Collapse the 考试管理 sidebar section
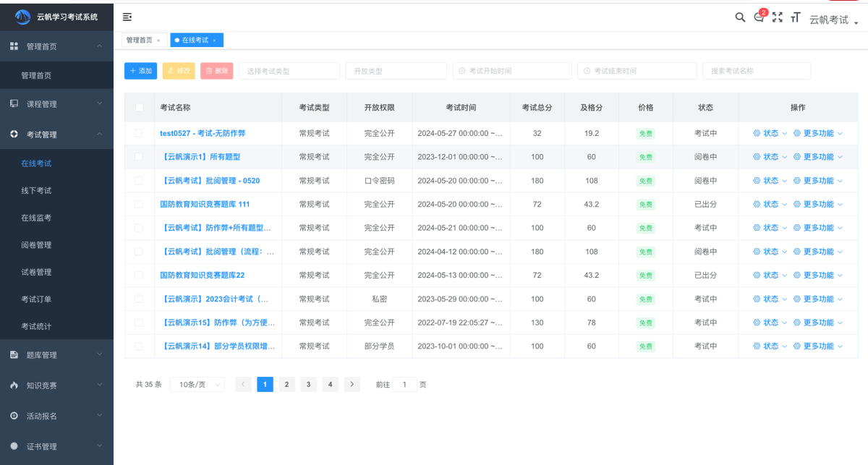The width and height of the screenshot is (868, 465). [x=56, y=134]
